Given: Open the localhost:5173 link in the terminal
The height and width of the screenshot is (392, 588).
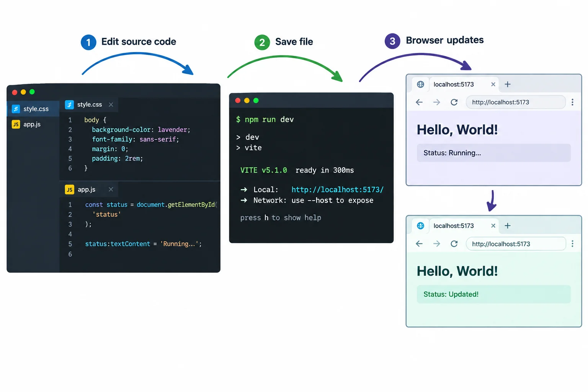Looking at the screenshot, I should click(x=337, y=189).
